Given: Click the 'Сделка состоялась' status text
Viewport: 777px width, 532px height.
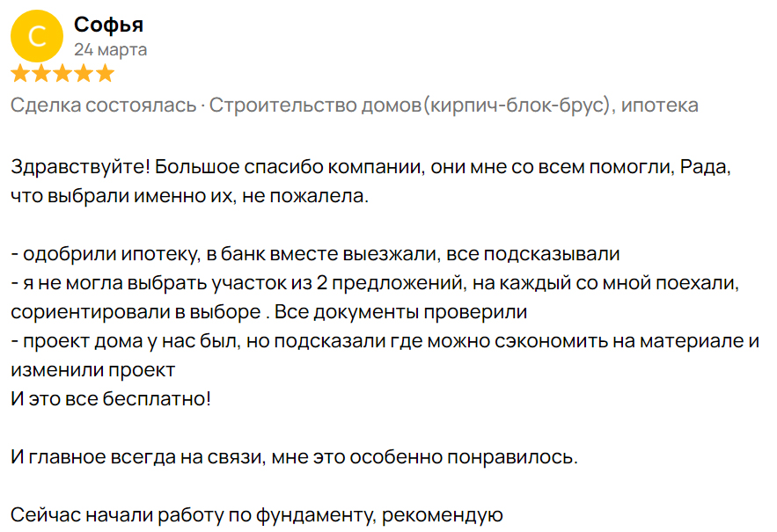Looking at the screenshot, I should (x=103, y=106).
